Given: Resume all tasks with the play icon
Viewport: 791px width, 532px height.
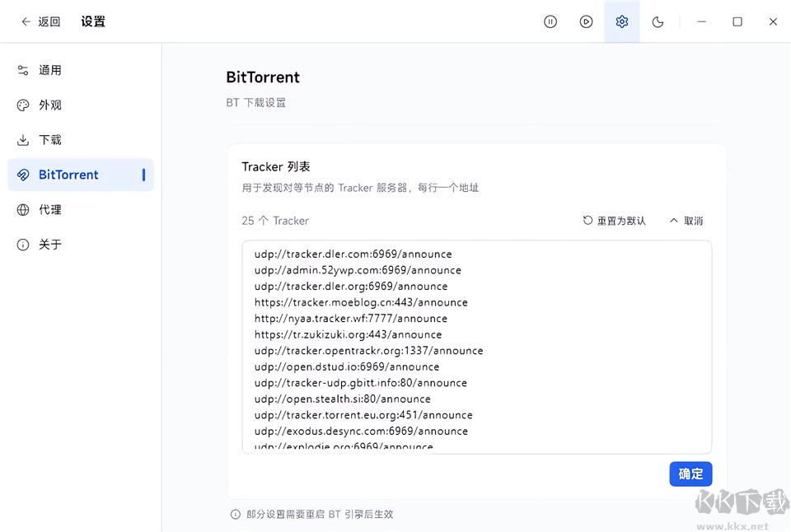Looking at the screenshot, I should pos(586,21).
